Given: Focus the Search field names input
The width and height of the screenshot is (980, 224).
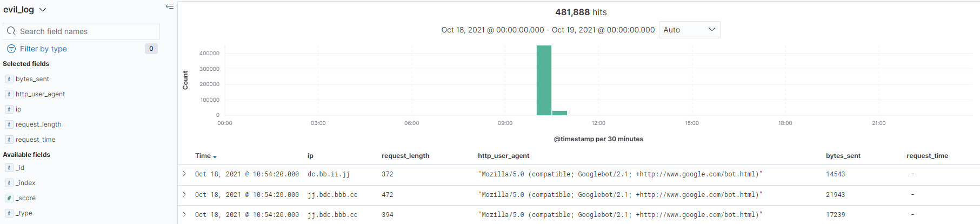Looking at the screenshot, I should (86, 31).
